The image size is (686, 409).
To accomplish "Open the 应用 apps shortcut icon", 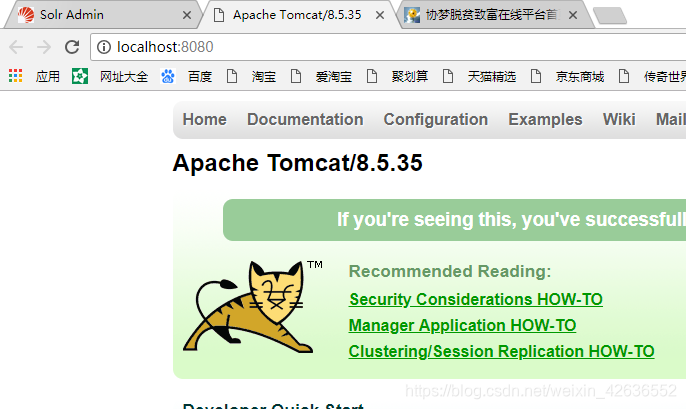I will [x=15, y=76].
